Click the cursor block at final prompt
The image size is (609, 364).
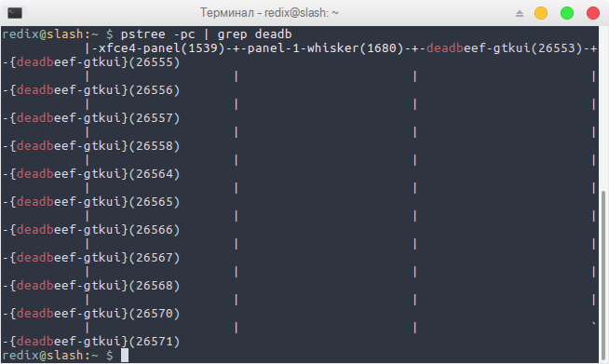(124, 355)
